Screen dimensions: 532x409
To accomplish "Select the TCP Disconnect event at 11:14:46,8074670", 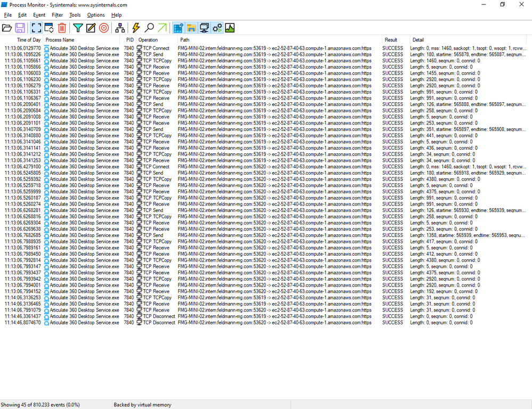I will point(263,322).
